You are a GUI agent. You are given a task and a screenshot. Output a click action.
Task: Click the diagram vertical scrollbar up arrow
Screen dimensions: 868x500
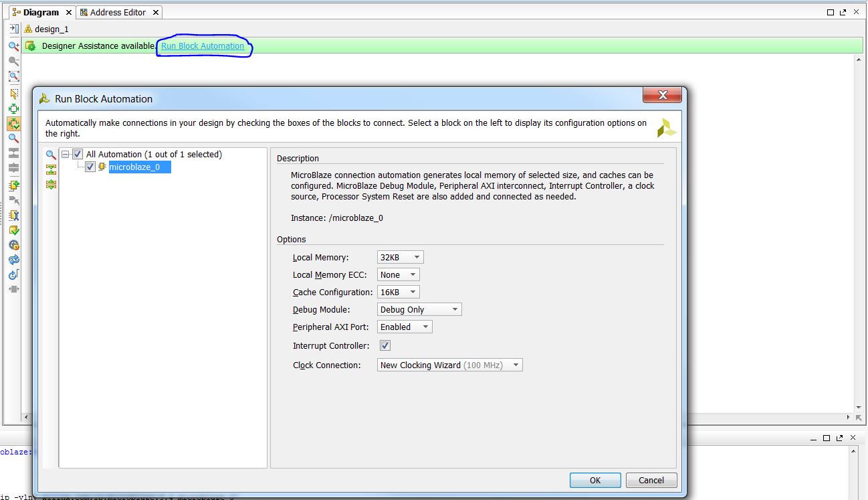coord(859,60)
